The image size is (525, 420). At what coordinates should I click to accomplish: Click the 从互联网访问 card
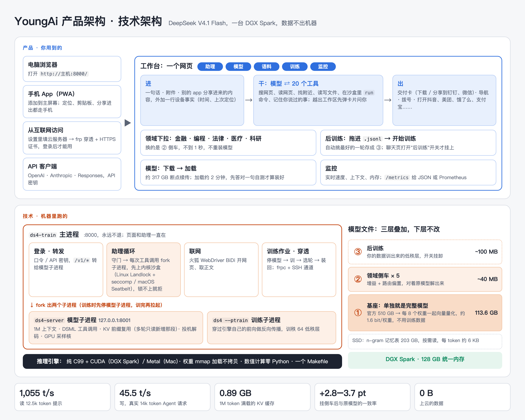tap(72, 138)
